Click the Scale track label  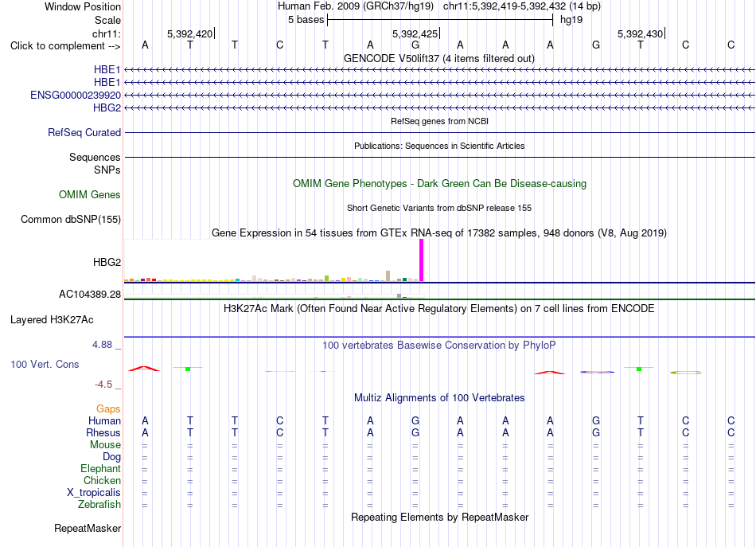coord(108,20)
